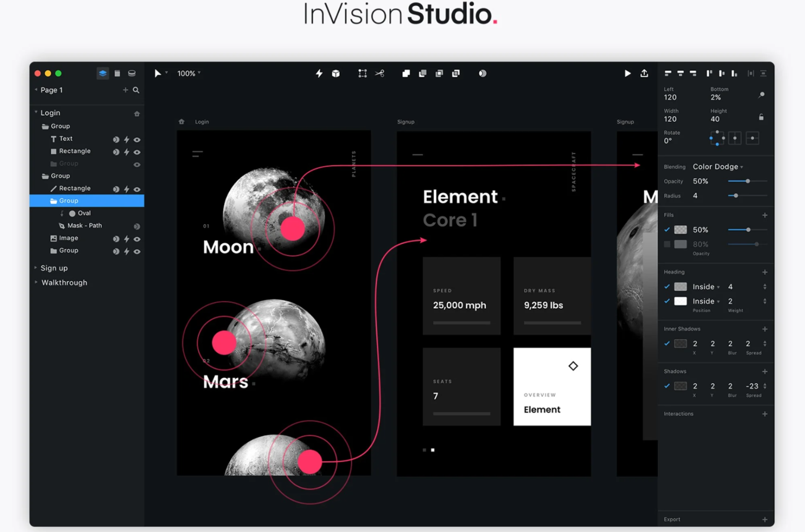This screenshot has height=532, width=805.
Task: Open the 100% zoom dropdown
Action: coord(189,73)
